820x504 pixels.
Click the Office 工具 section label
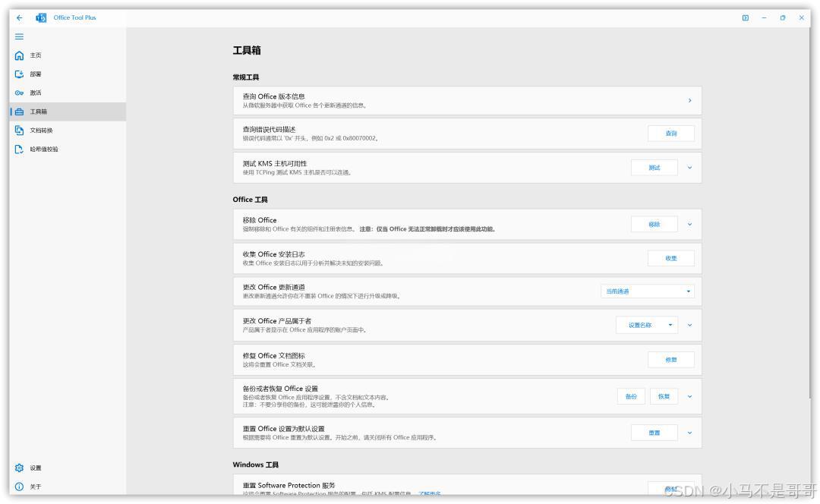[x=250, y=200]
